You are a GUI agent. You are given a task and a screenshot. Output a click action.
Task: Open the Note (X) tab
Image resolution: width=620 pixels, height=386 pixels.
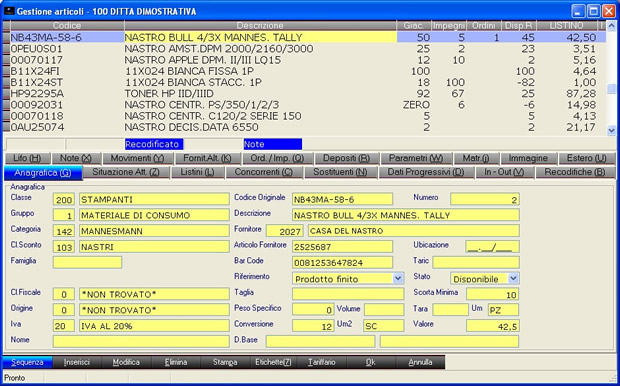pos(76,158)
